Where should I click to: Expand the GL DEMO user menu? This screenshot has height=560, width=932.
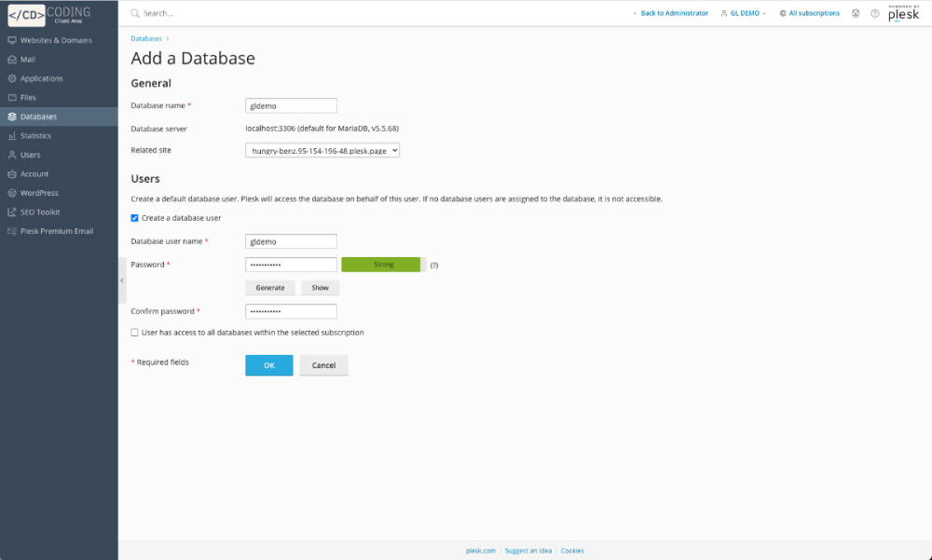[x=744, y=14]
